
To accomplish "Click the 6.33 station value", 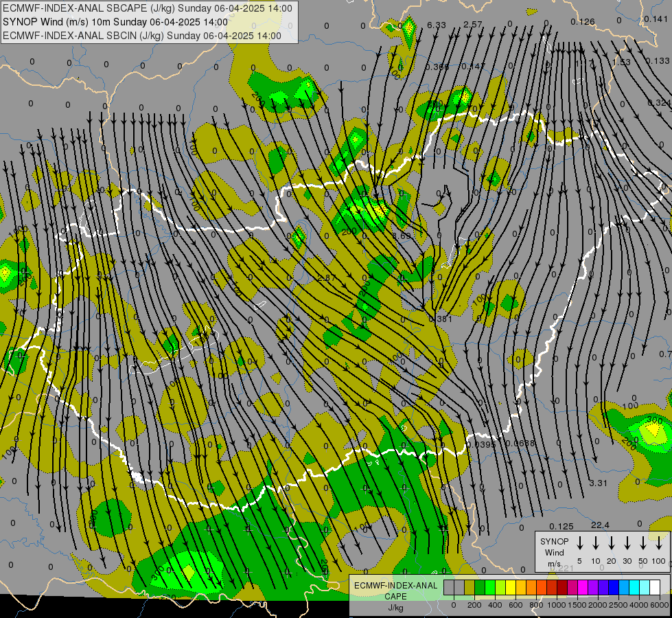I will pos(437,25).
